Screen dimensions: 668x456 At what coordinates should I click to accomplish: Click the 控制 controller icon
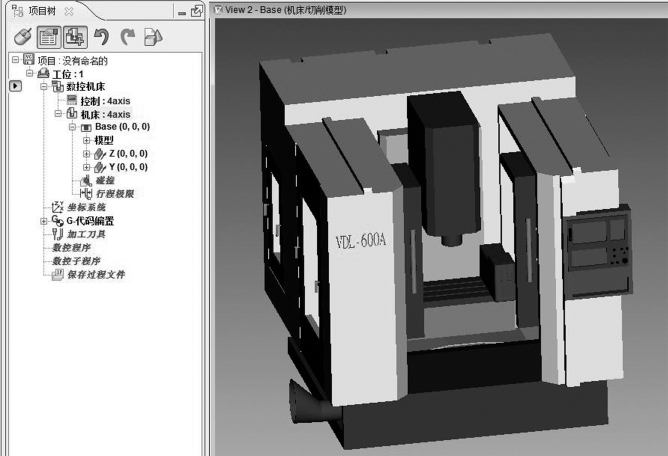pyautogui.click(x=72, y=100)
